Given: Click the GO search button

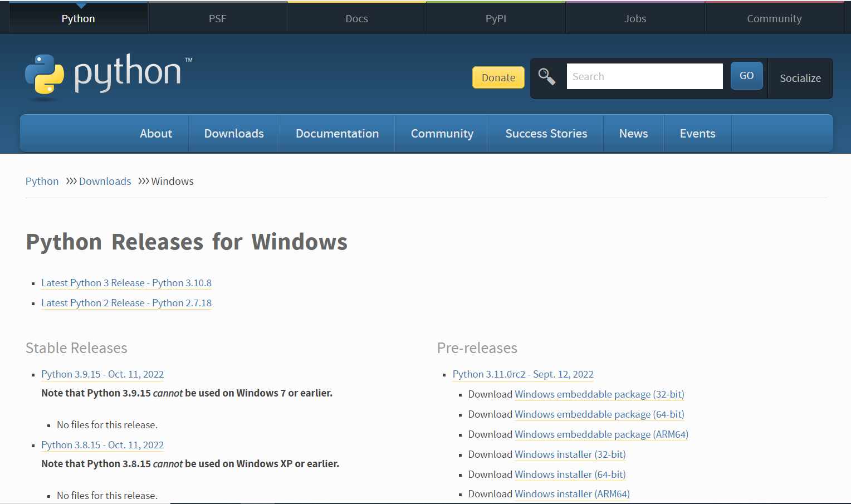Looking at the screenshot, I should click(747, 76).
